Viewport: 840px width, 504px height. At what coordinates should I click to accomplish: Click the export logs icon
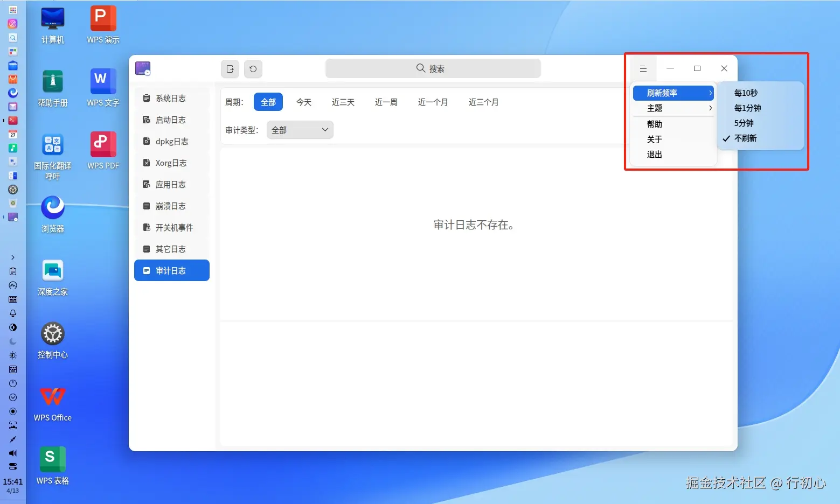click(x=230, y=68)
